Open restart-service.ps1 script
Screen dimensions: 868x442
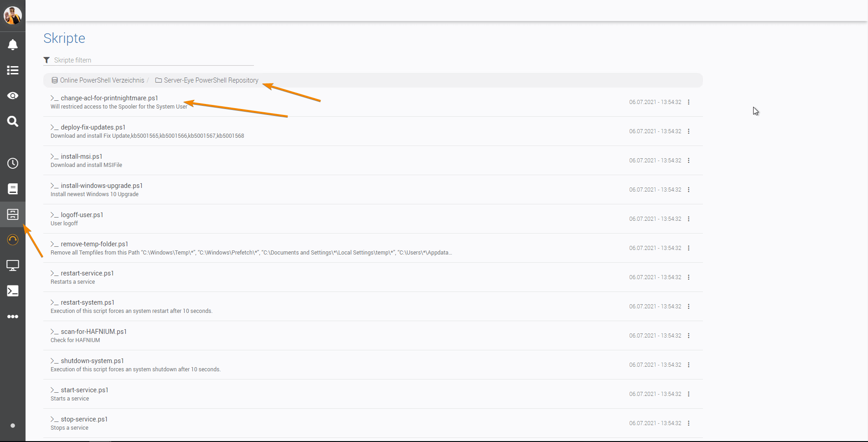[87, 273]
